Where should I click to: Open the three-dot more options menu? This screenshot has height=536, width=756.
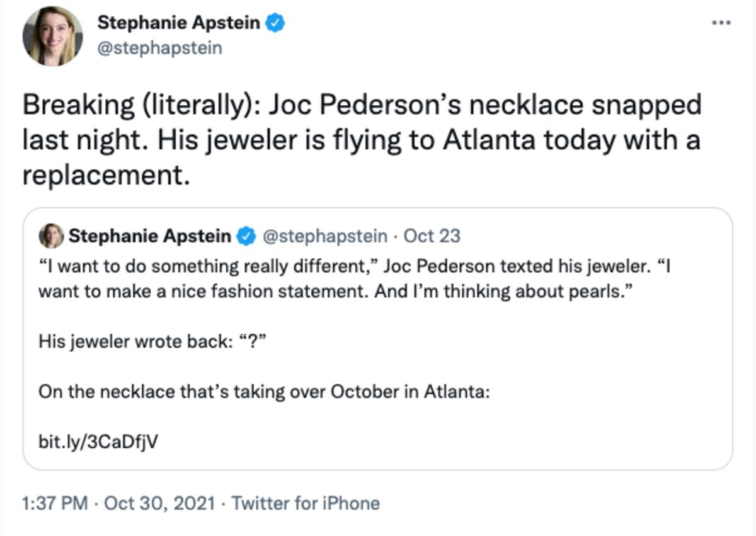720,23
